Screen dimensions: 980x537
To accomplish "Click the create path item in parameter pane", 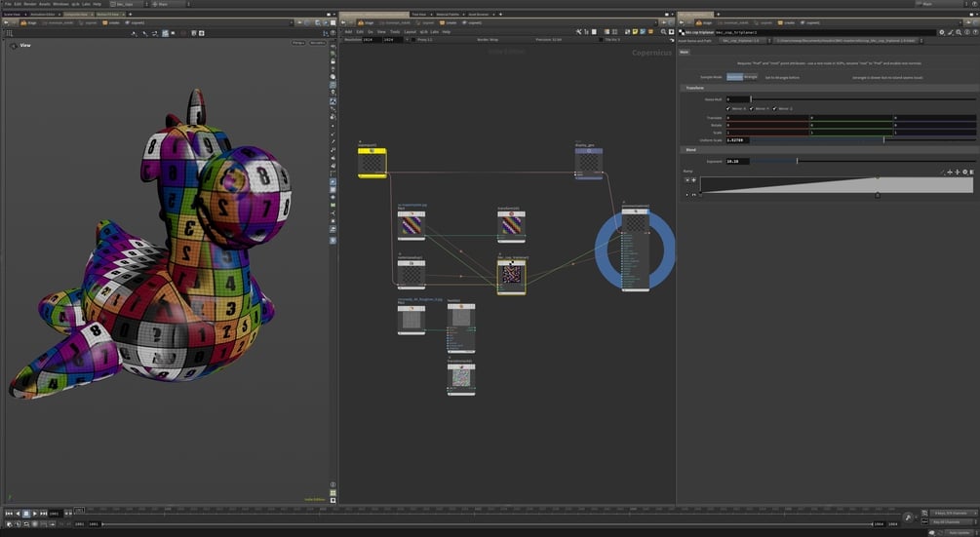I will 786,22.
